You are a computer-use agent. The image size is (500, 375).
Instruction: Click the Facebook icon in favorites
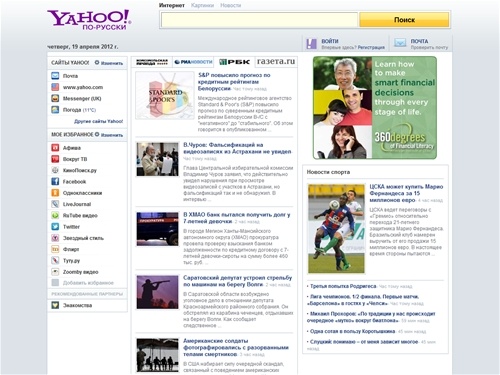tap(55, 182)
